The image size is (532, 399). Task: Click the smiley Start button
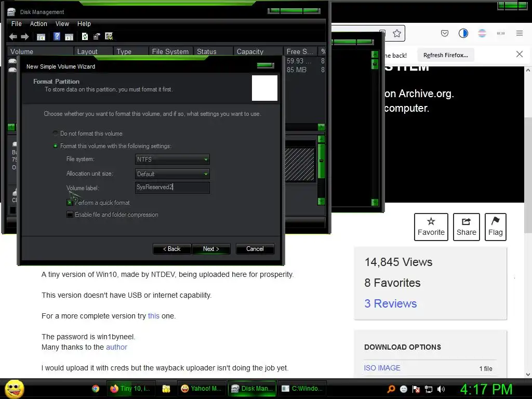(x=14, y=389)
